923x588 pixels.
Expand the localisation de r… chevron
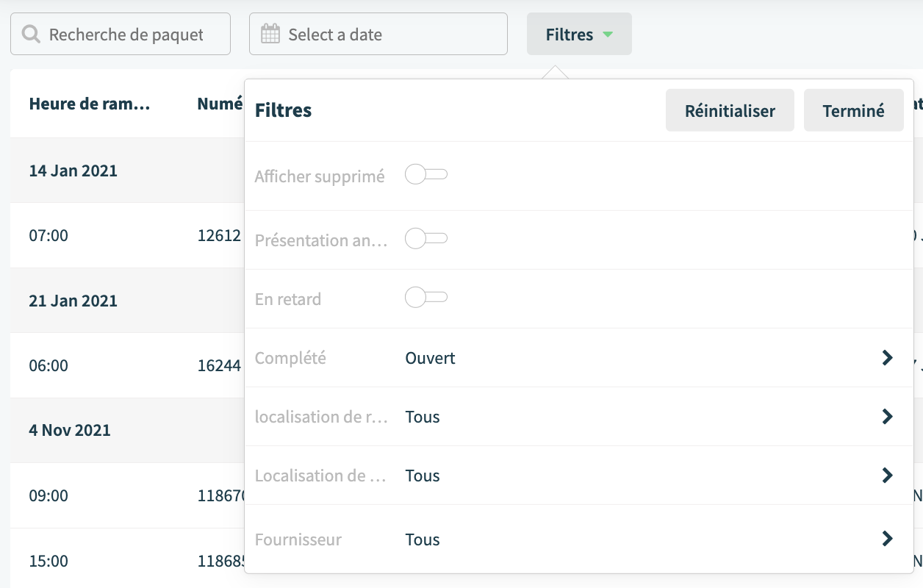tap(888, 417)
